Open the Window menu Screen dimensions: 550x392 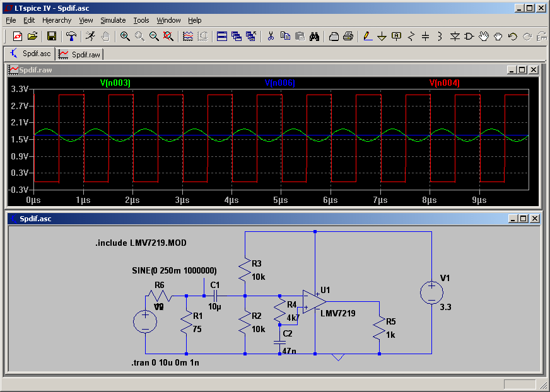168,20
